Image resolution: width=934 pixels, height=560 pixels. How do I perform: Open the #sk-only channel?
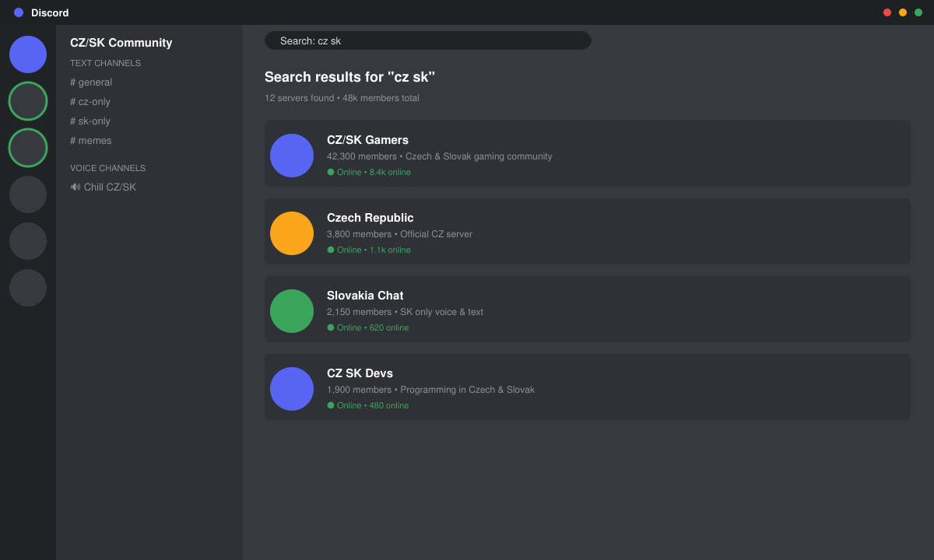pos(90,121)
